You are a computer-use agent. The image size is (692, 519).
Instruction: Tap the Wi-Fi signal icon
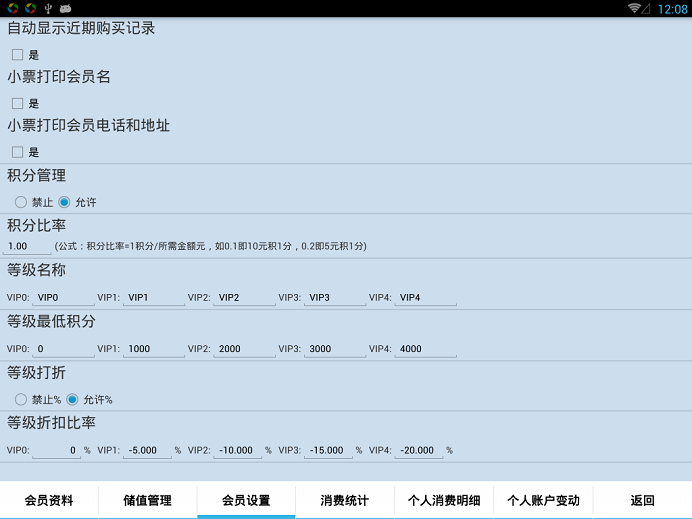pos(635,8)
